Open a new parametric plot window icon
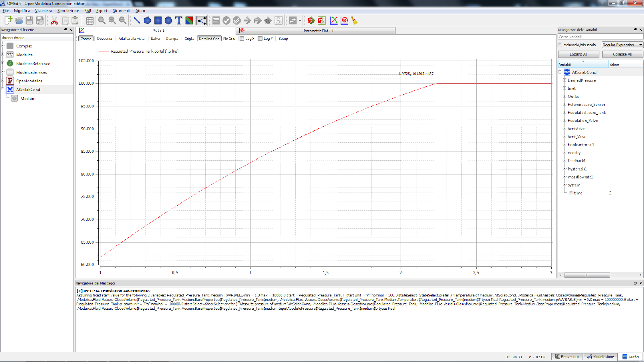Viewport: 644px width, 362px height. 344,21
